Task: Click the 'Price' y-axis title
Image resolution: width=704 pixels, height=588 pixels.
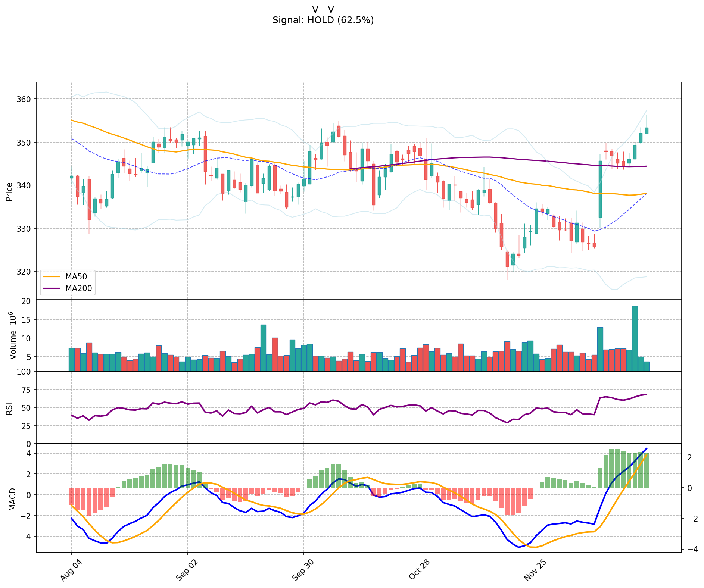Action: pos(9,191)
